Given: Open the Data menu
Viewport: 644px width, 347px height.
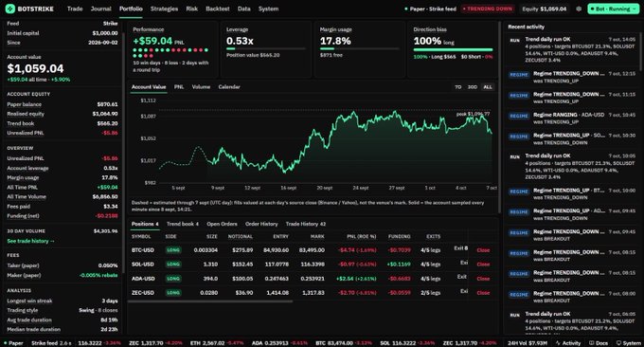Looking at the screenshot, I should 244,9.
